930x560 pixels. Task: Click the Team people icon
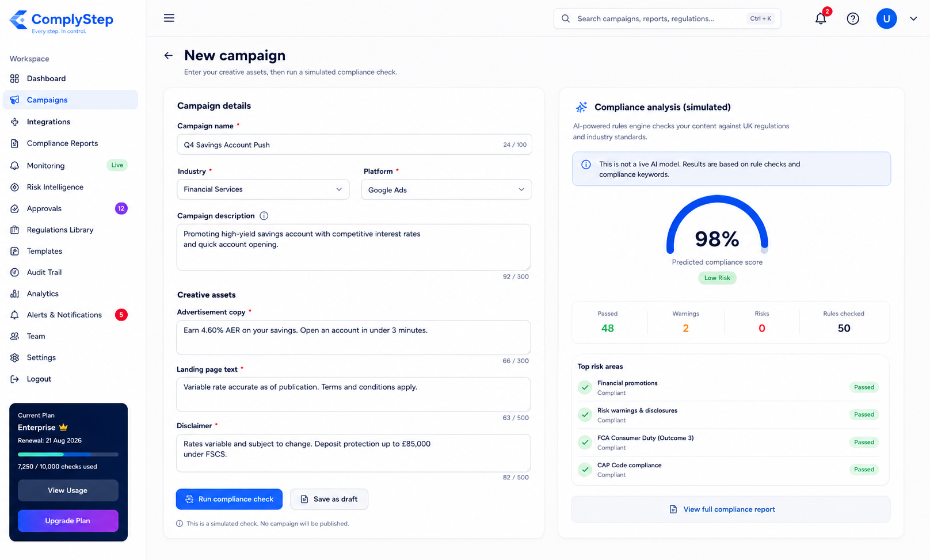[x=15, y=336]
